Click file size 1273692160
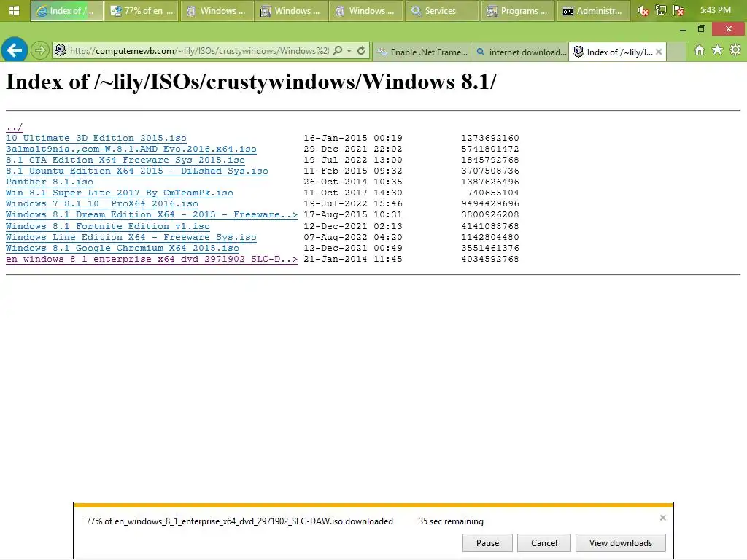Image resolution: width=747 pixels, height=560 pixels. click(x=489, y=138)
